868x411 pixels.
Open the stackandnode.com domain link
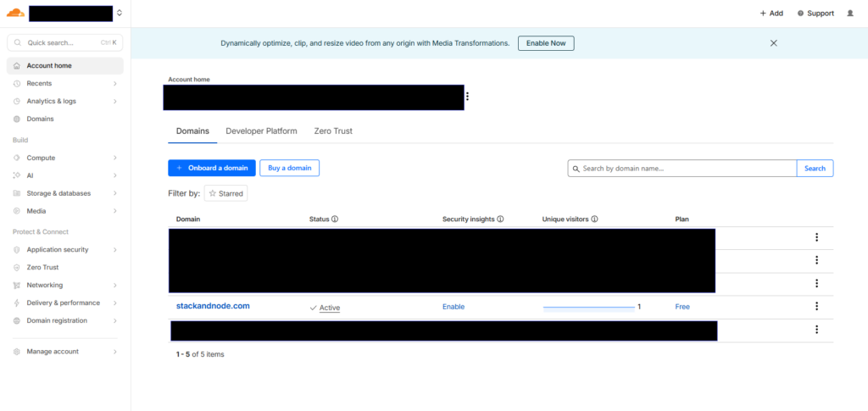(213, 306)
